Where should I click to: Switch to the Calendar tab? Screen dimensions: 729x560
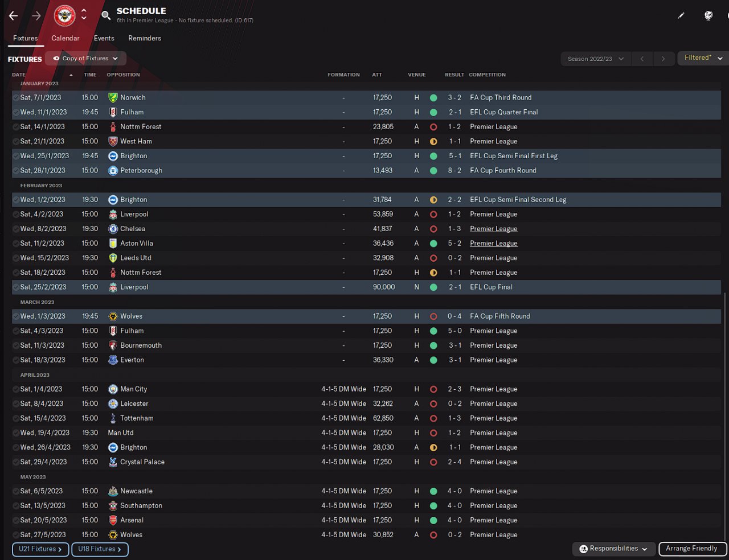pyautogui.click(x=65, y=38)
